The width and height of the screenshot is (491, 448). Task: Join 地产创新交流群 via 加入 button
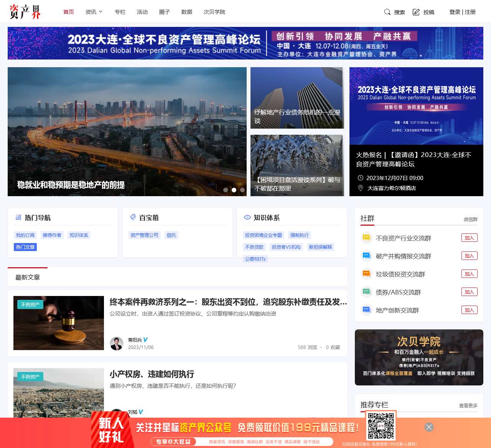point(470,310)
